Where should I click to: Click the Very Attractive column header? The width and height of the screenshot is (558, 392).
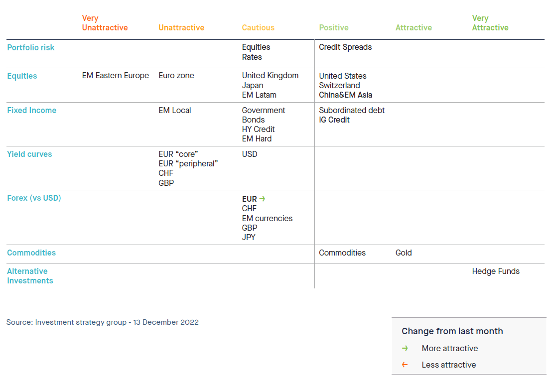click(490, 23)
